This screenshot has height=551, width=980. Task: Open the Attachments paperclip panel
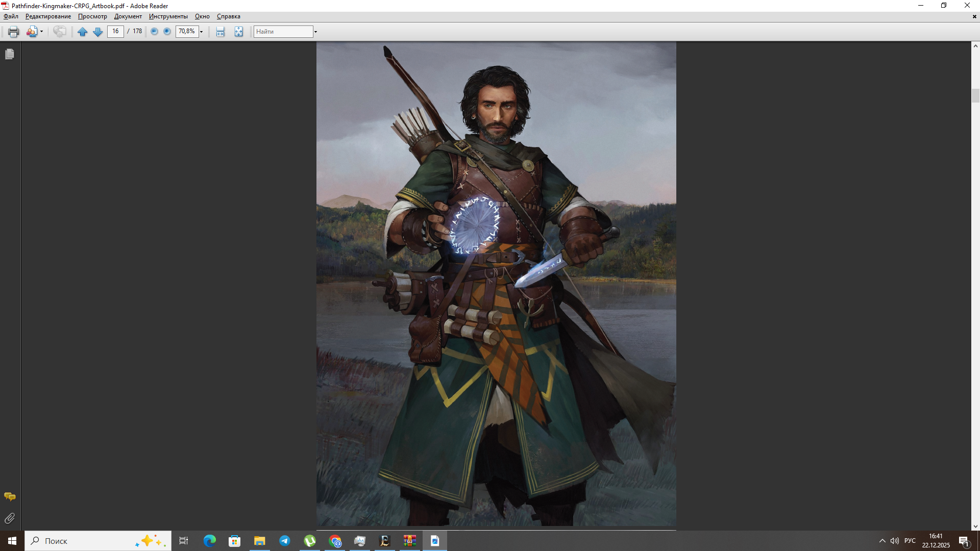[10, 518]
